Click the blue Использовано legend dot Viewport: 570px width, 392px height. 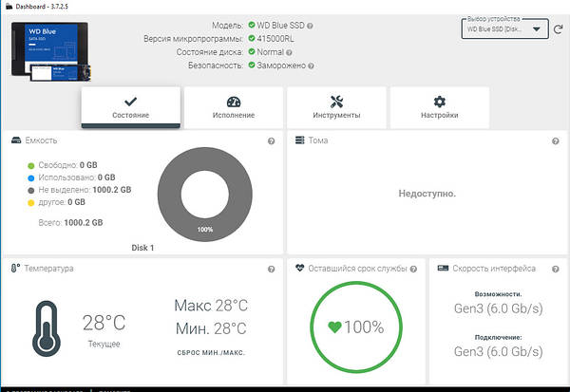[x=31, y=178]
